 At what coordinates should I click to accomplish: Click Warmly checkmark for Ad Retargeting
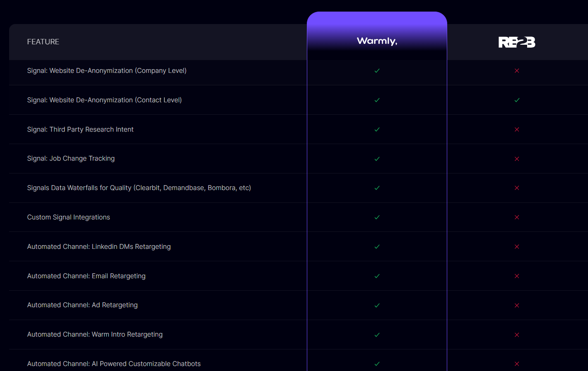[377, 306]
